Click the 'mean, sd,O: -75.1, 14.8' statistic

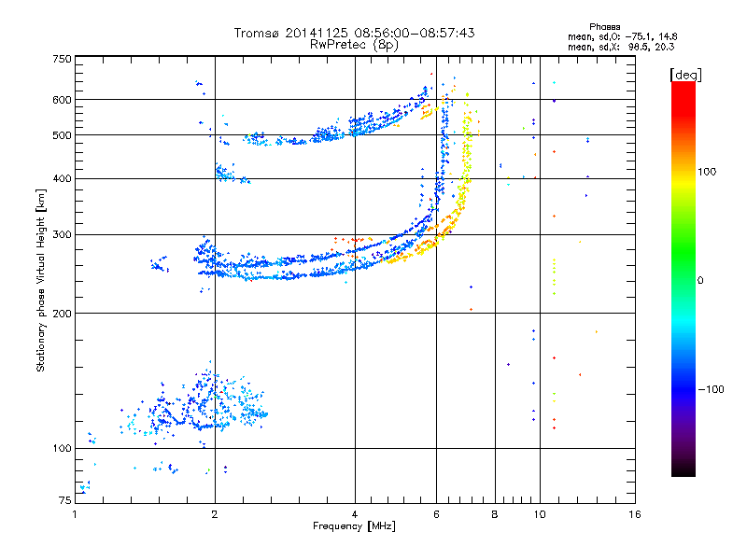coord(622,36)
